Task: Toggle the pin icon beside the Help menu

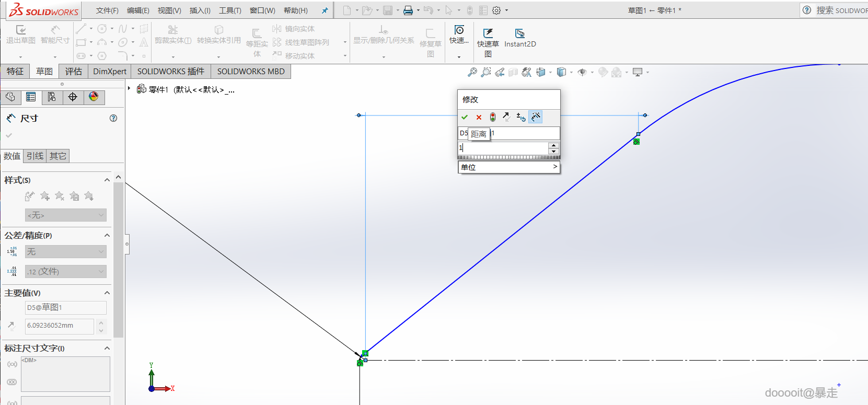Action: tap(325, 10)
